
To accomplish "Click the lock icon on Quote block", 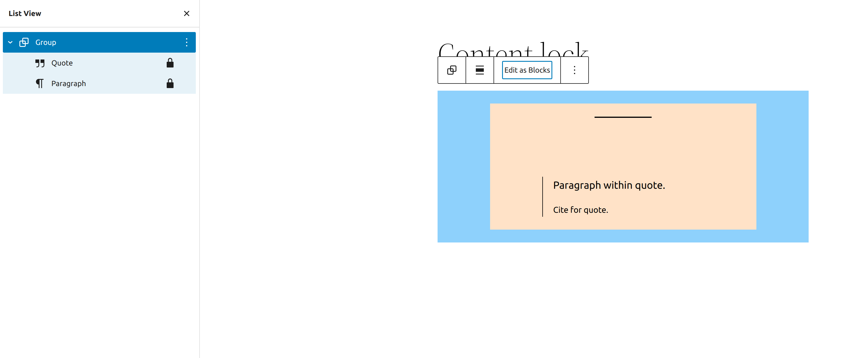I will [170, 63].
